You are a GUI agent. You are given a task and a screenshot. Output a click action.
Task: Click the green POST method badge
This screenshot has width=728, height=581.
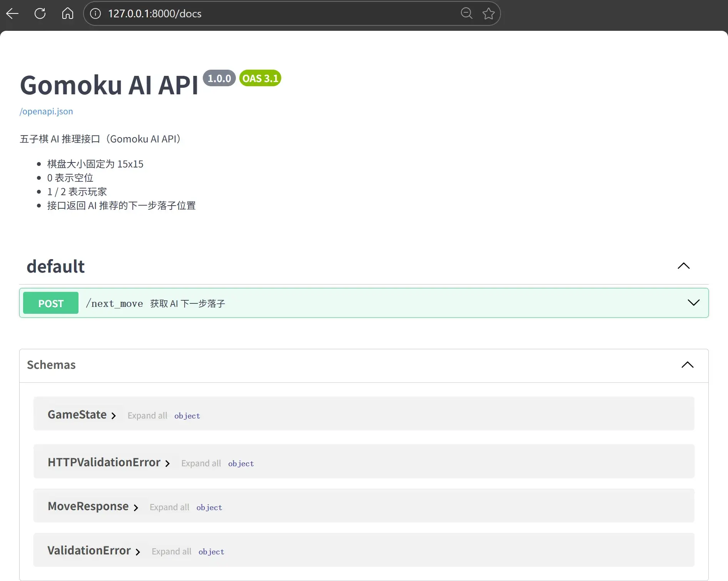(x=50, y=303)
